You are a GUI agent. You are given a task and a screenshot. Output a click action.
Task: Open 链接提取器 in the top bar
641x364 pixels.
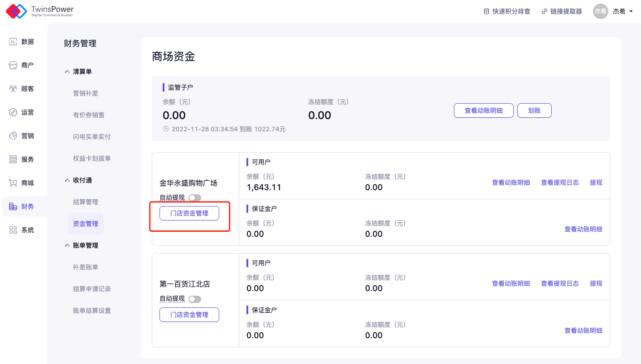point(562,11)
